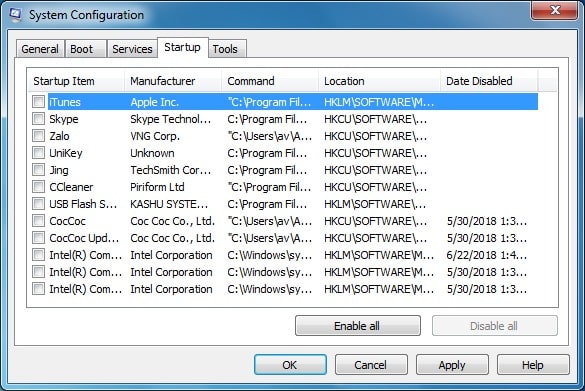Click the Enable all button
Image resolution: width=585 pixels, height=391 pixels.
(x=357, y=326)
